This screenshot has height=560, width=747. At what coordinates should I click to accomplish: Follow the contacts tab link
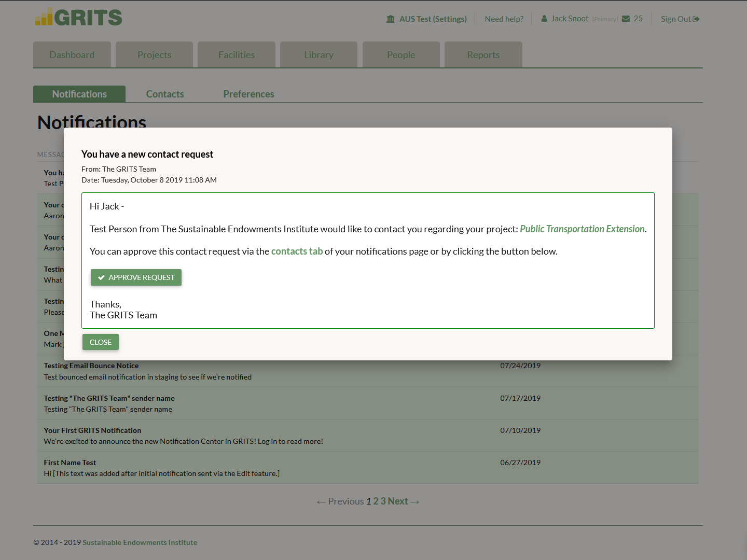(x=297, y=251)
